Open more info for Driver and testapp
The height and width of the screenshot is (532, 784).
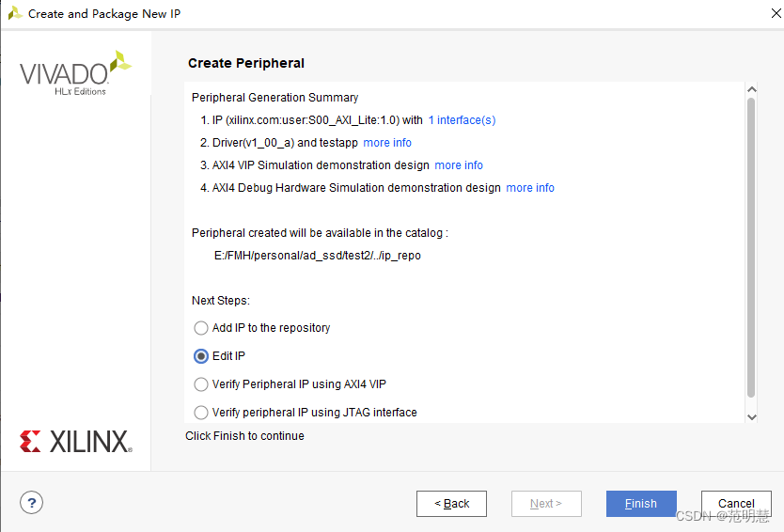[x=387, y=143]
